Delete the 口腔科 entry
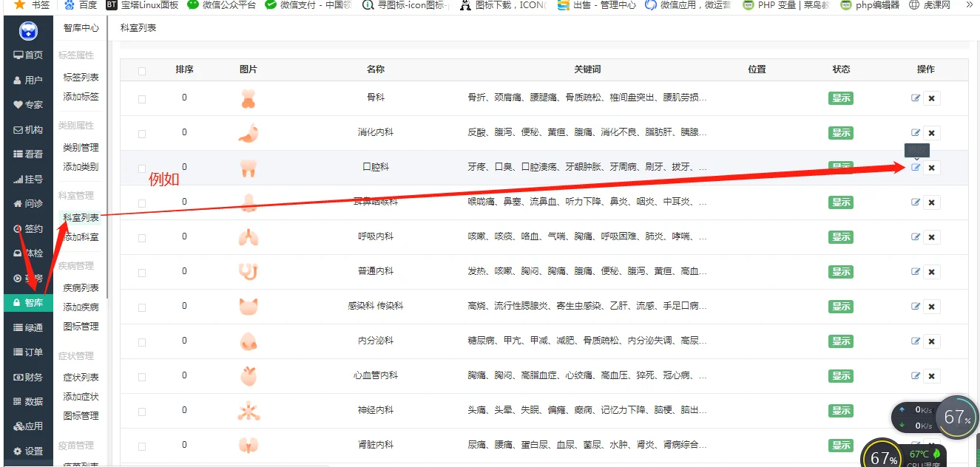This screenshot has width=980, height=467. 931,168
